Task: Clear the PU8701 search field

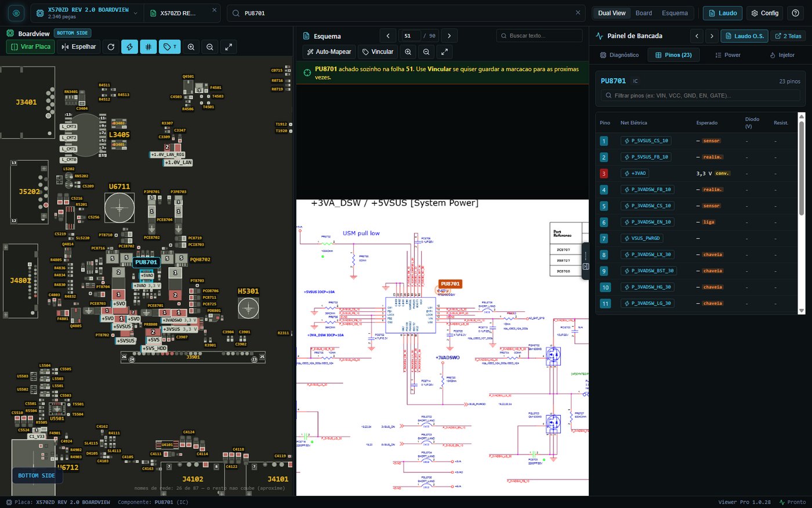Action: 578,13
